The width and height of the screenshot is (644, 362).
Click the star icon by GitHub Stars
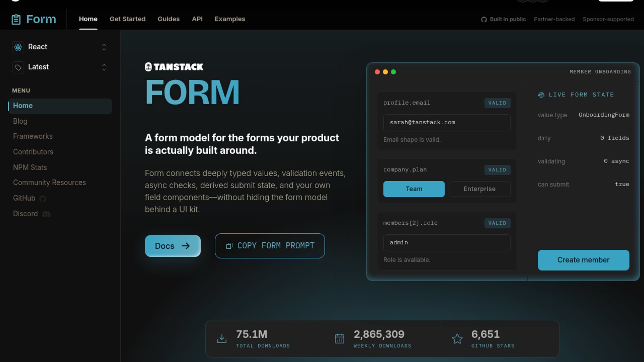tap(457, 339)
